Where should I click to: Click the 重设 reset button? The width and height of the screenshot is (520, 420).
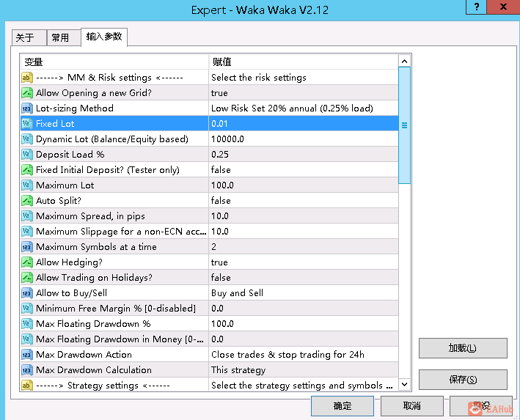481,406
